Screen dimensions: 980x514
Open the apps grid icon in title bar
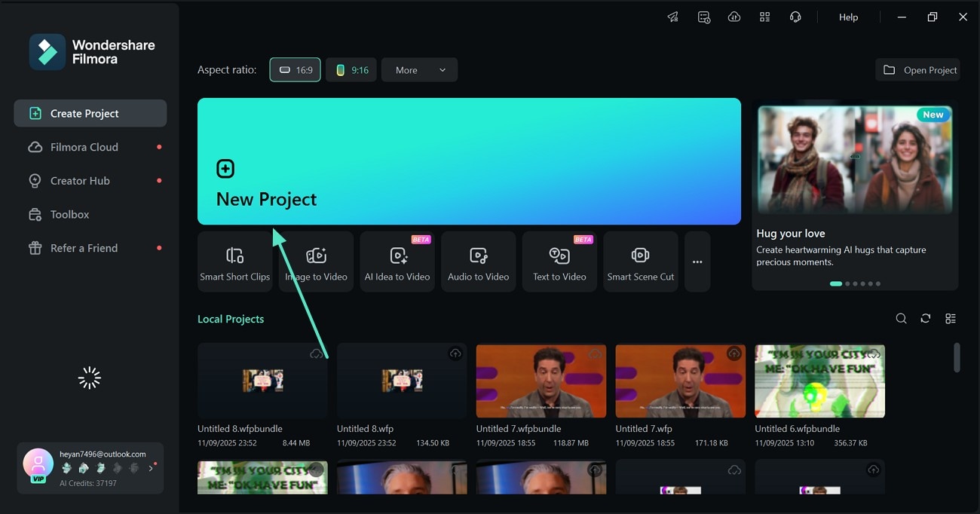click(764, 17)
